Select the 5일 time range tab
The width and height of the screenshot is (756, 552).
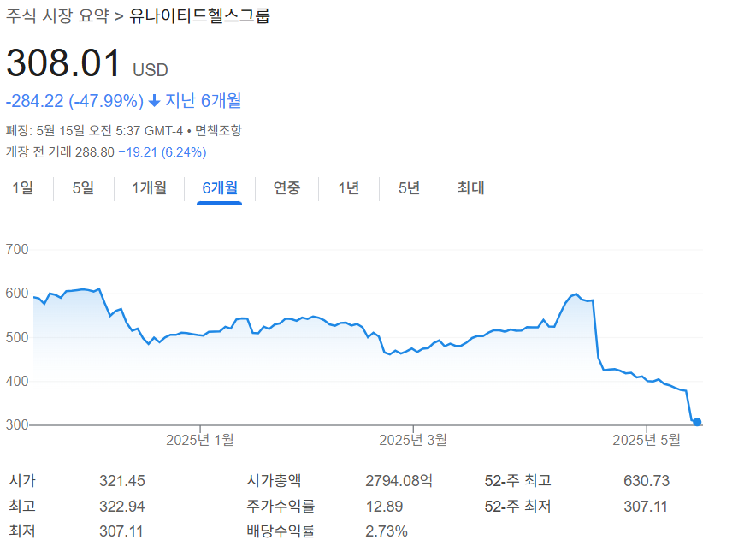[x=82, y=188]
